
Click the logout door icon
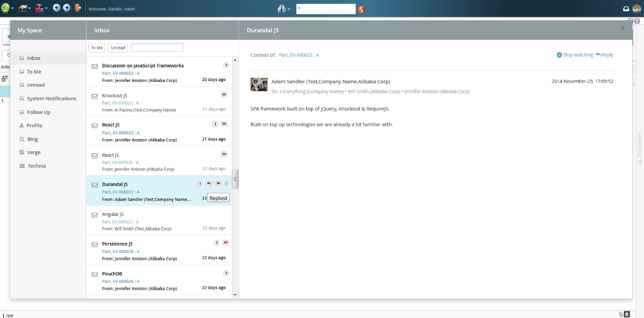78,8
